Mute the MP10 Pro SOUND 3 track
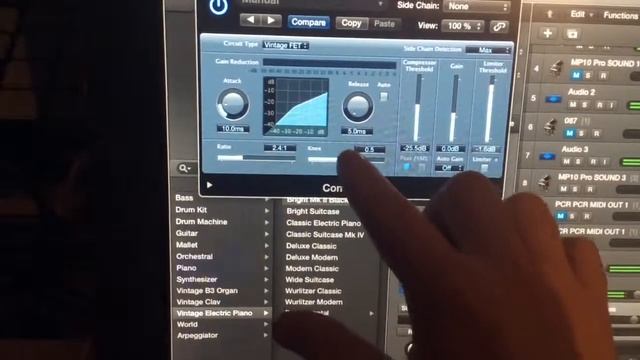Viewport: 640px width, 360px height. (564, 189)
